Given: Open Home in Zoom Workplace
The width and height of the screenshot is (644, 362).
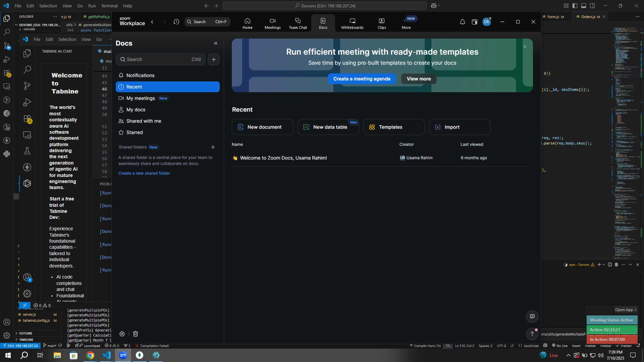Looking at the screenshot, I should (x=248, y=23).
